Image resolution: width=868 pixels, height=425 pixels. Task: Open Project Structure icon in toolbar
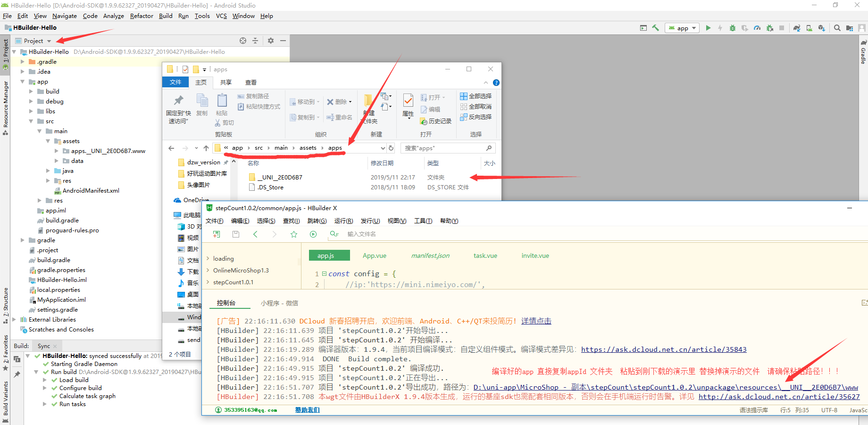pos(850,28)
